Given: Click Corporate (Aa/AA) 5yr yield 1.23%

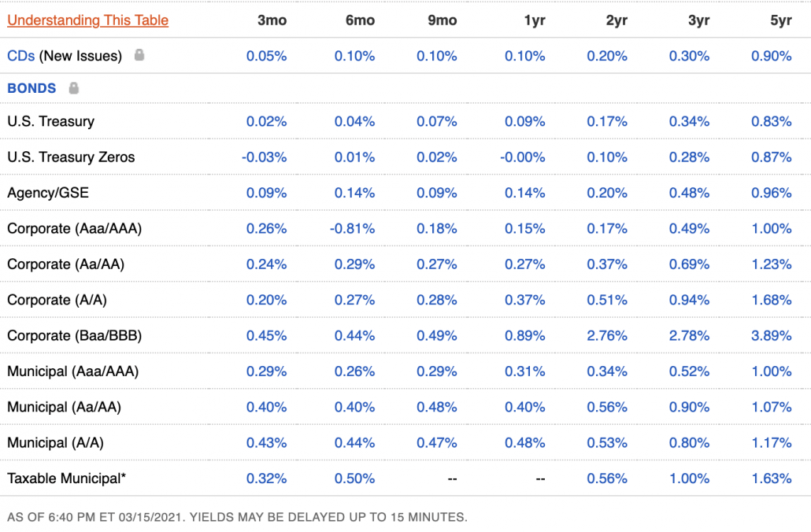Looking at the screenshot, I should click(x=771, y=264).
